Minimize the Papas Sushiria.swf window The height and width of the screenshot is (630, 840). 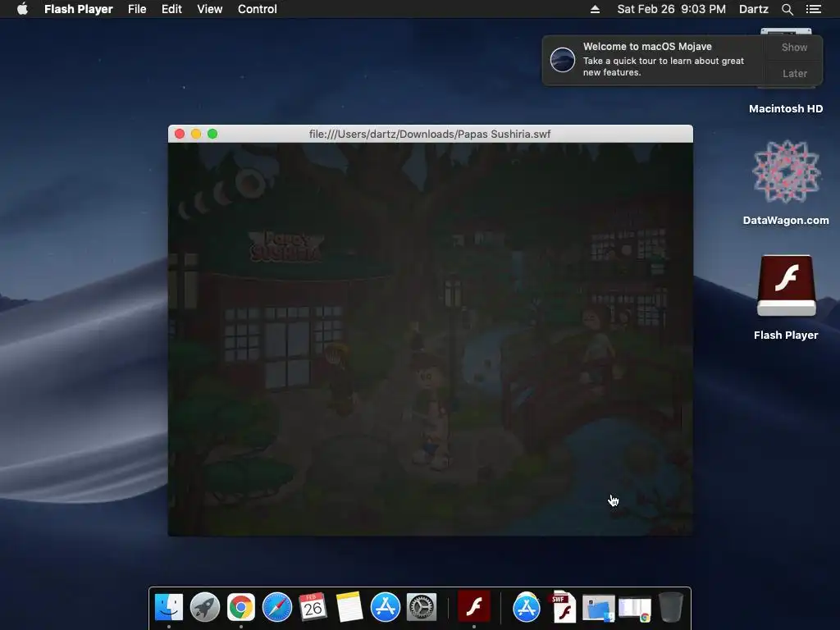[x=196, y=134]
